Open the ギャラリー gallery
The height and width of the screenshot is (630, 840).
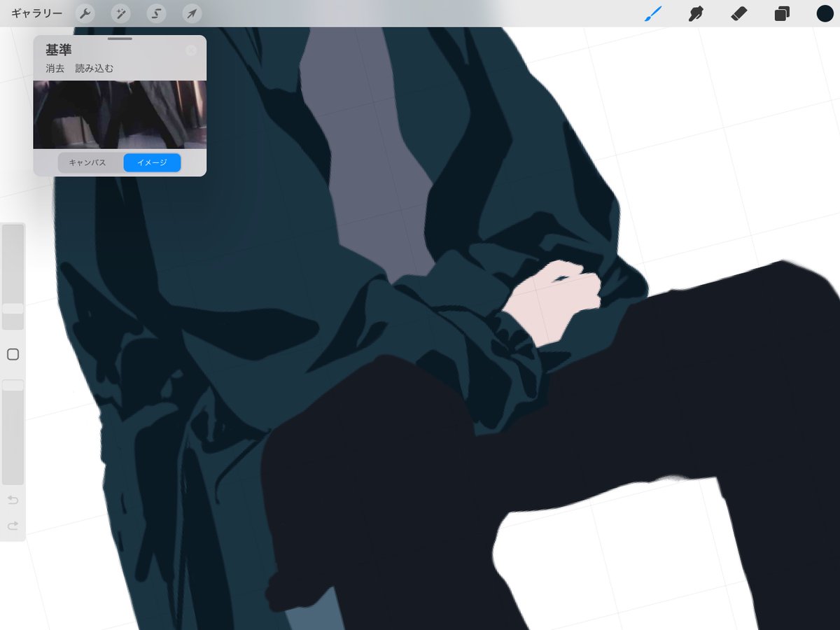(x=36, y=13)
